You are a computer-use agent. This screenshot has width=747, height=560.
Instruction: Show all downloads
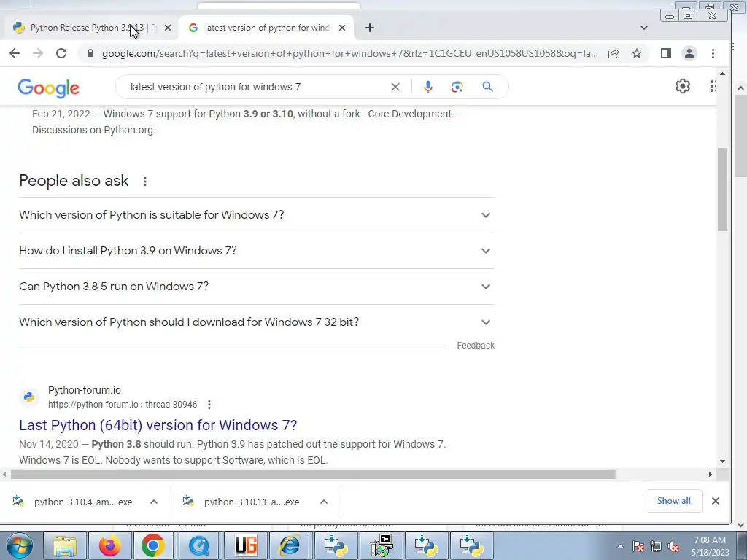tap(673, 501)
